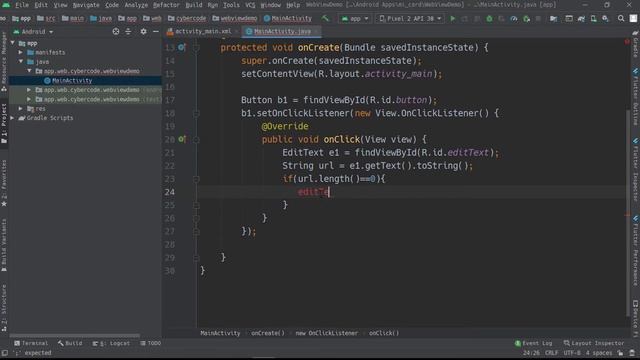Open the Event Log

(534, 343)
